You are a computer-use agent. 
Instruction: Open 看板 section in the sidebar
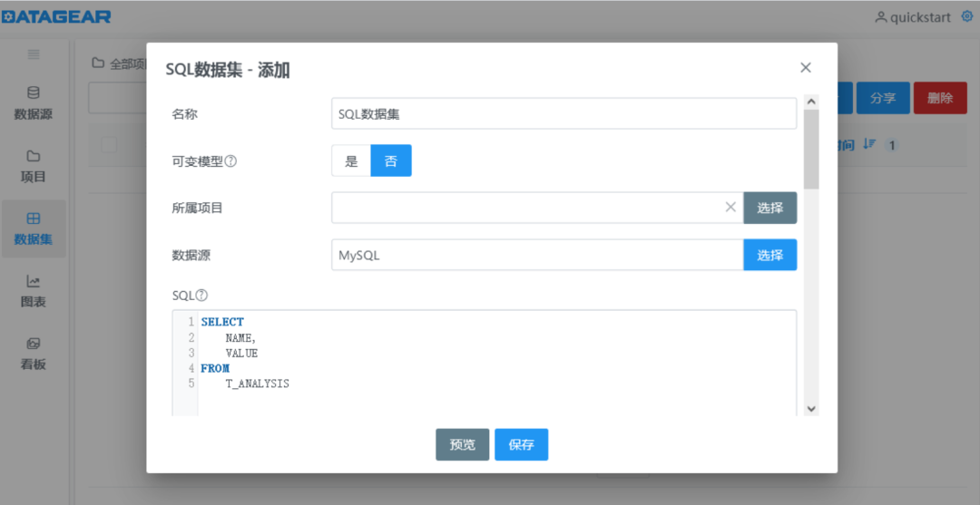coord(34,354)
